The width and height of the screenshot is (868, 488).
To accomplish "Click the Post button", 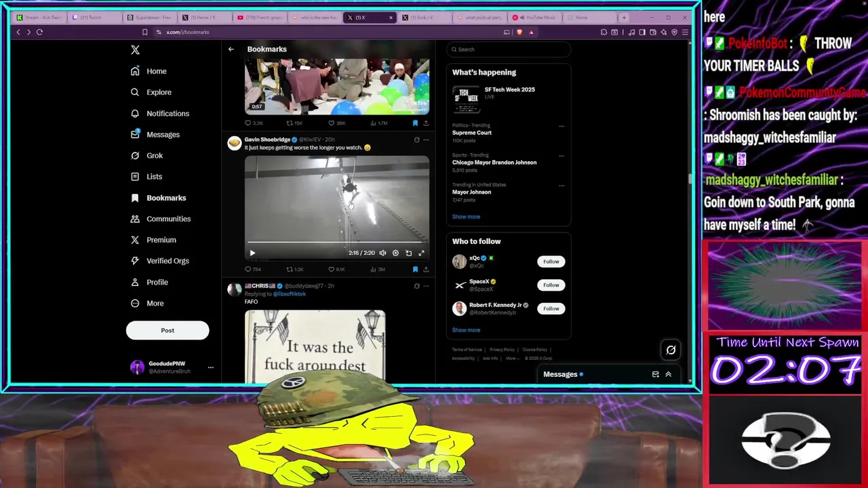I will [167, 330].
